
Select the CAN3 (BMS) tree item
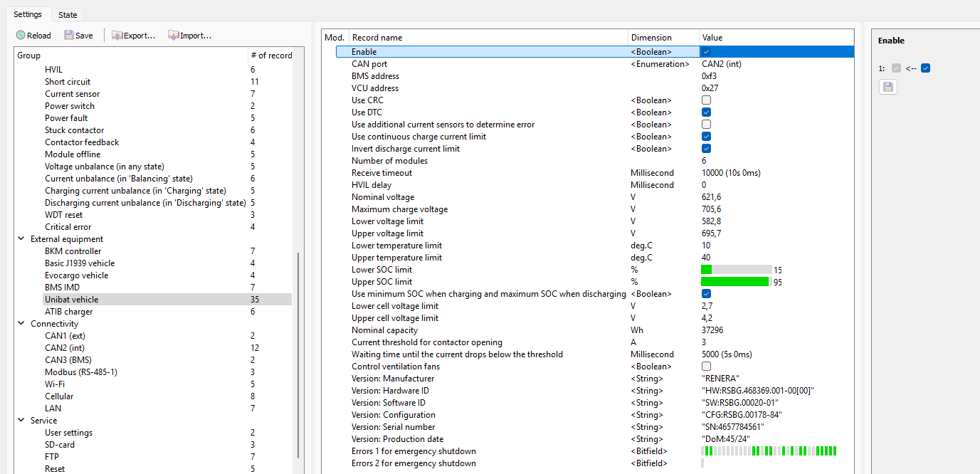[68, 360]
